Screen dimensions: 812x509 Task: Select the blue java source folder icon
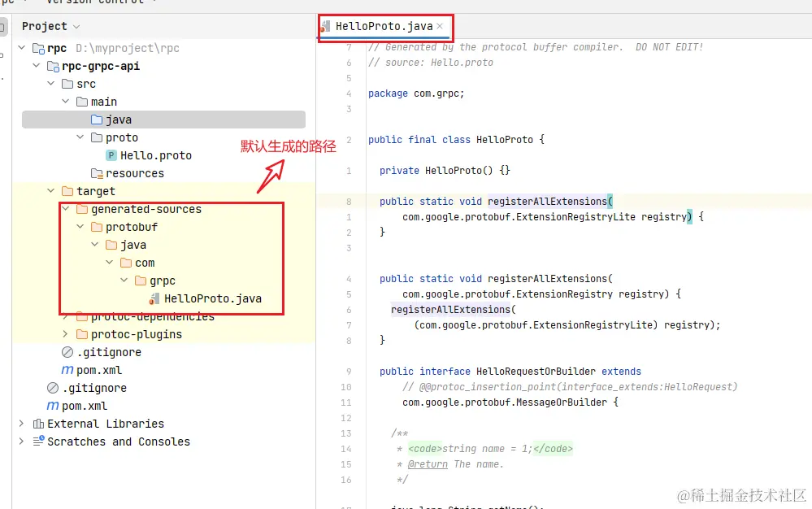click(97, 120)
